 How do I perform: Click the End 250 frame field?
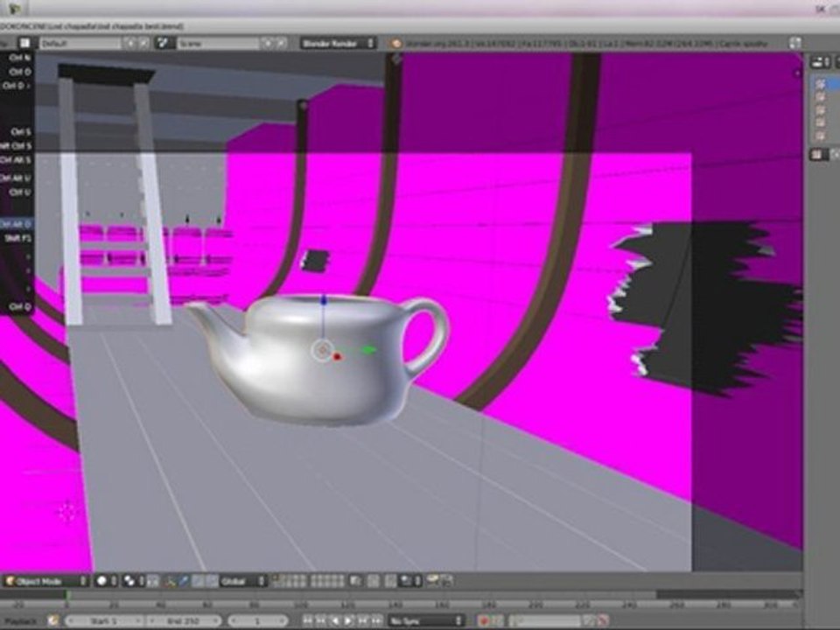183,621
